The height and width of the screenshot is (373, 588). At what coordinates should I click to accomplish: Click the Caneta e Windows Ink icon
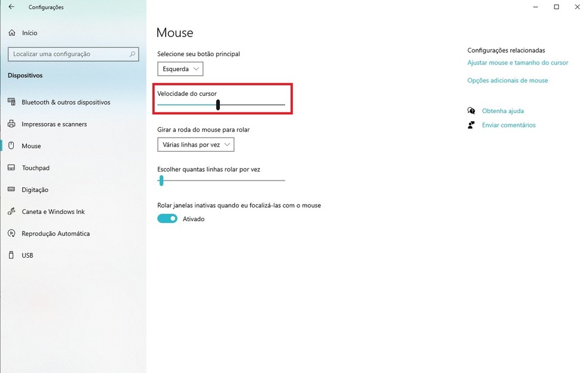11,212
